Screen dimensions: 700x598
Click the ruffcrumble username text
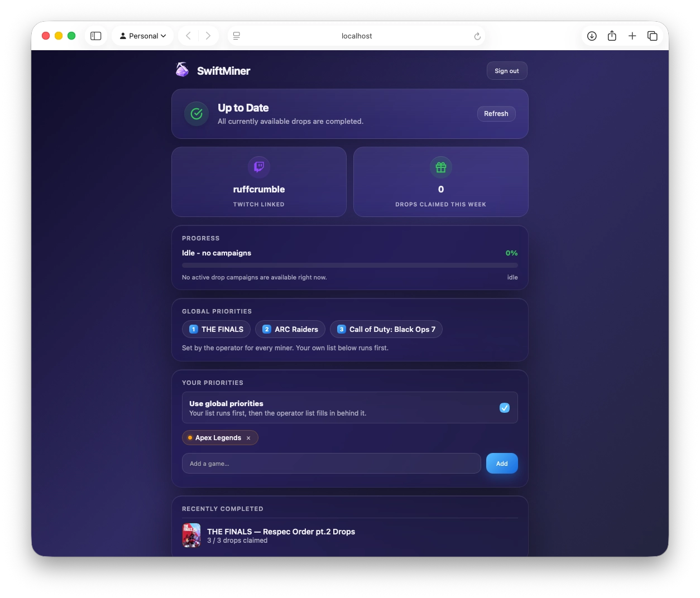click(x=259, y=189)
